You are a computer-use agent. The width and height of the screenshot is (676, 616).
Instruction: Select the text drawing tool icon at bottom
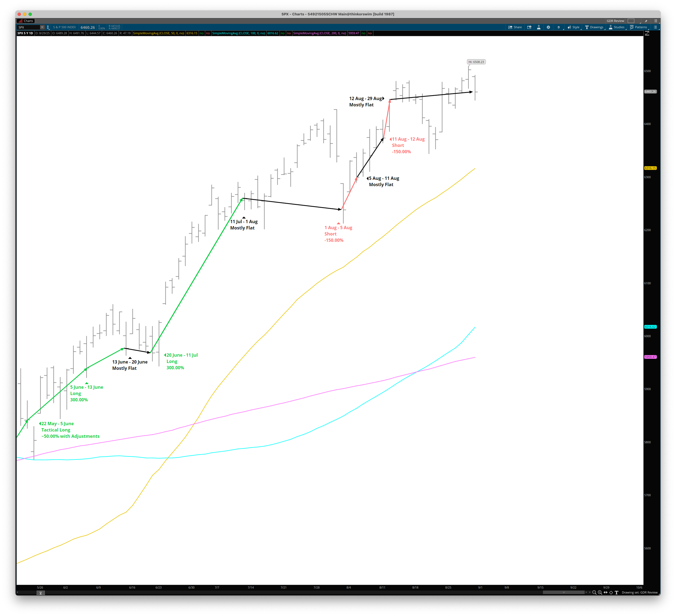click(616, 592)
